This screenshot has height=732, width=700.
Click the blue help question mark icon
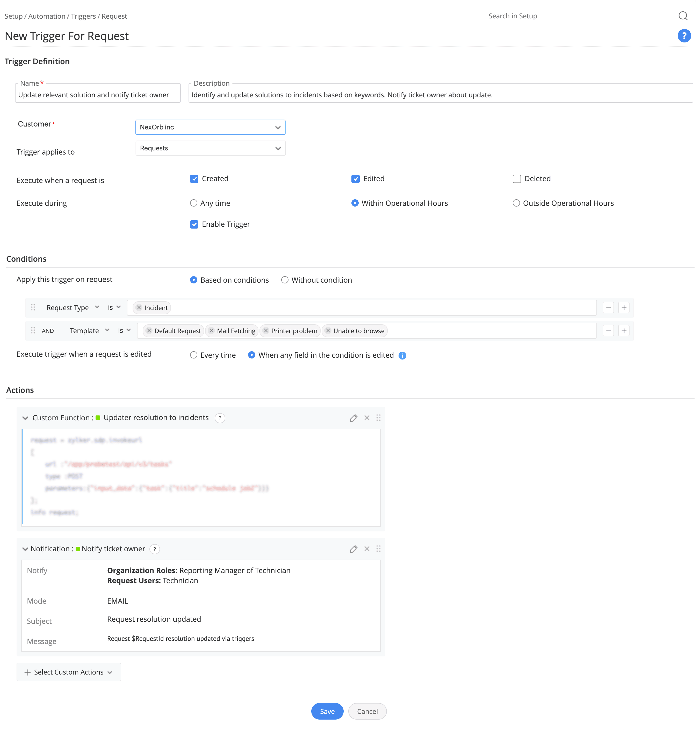[x=684, y=36]
